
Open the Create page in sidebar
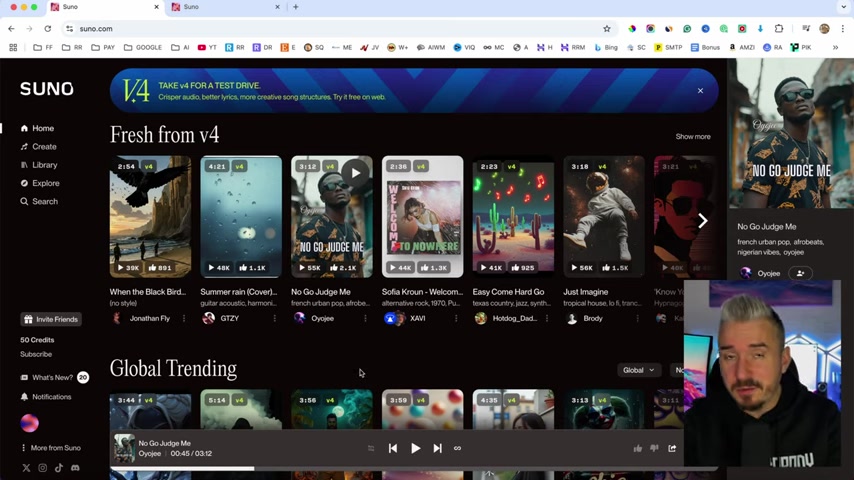click(38, 147)
